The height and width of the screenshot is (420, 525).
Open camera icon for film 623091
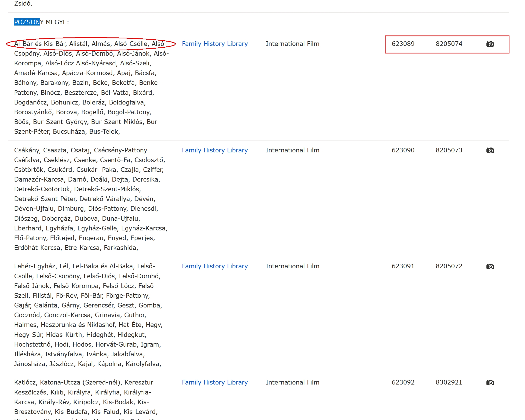click(490, 266)
